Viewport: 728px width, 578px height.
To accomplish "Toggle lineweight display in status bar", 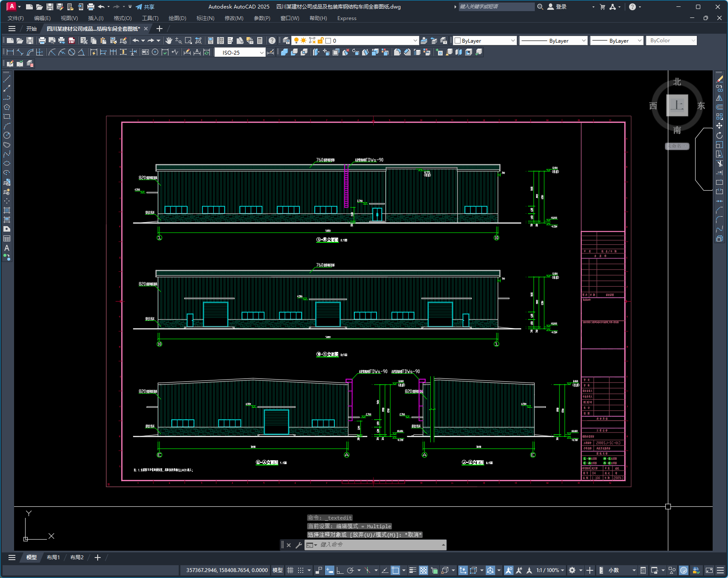I will [412, 570].
